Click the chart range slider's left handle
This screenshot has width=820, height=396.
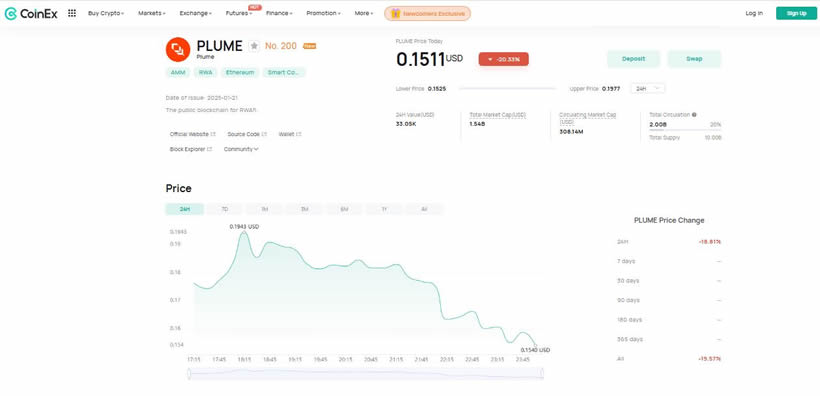click(x=189, y=373)
